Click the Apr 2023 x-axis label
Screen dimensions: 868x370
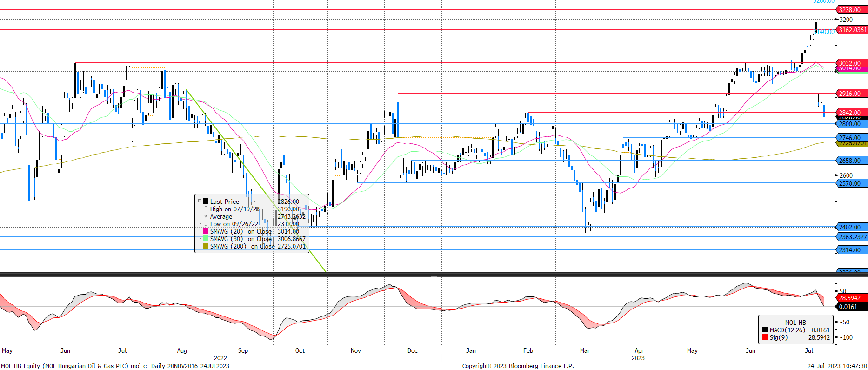640,350
